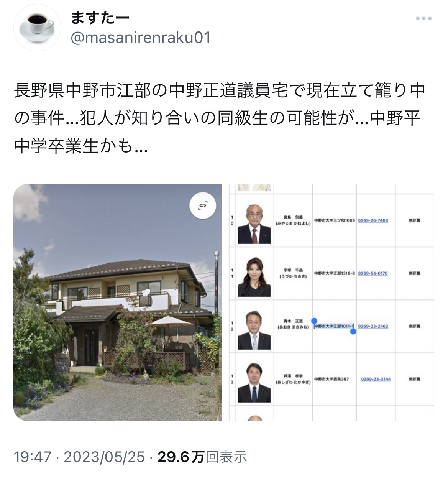Select the upper text selection handle
Screen dimensions: 448x480
[x=314, y=321]
